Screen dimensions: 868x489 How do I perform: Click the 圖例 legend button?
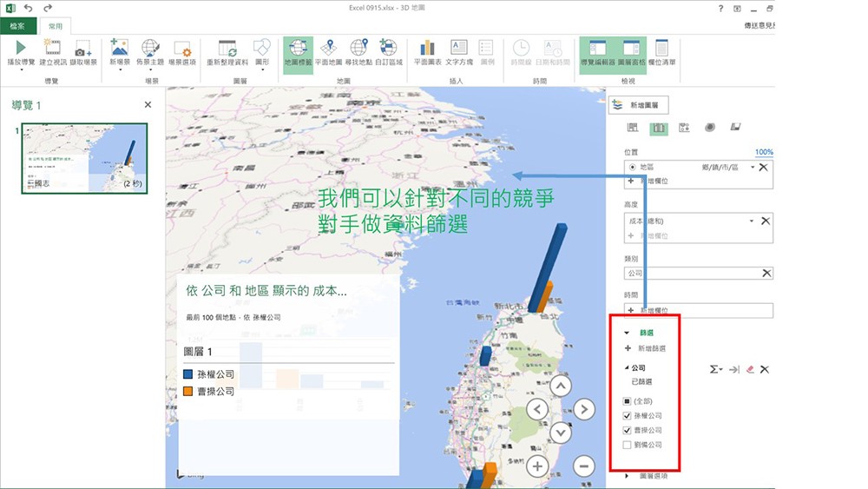point(487,54)
